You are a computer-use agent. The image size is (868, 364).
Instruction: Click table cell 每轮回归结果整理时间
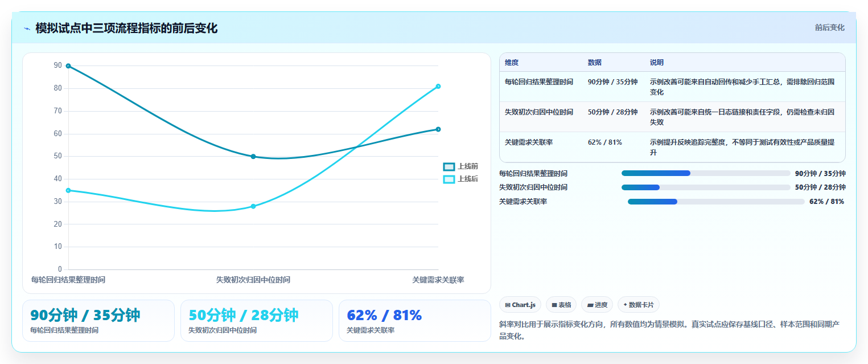click(x=539, y=82)
